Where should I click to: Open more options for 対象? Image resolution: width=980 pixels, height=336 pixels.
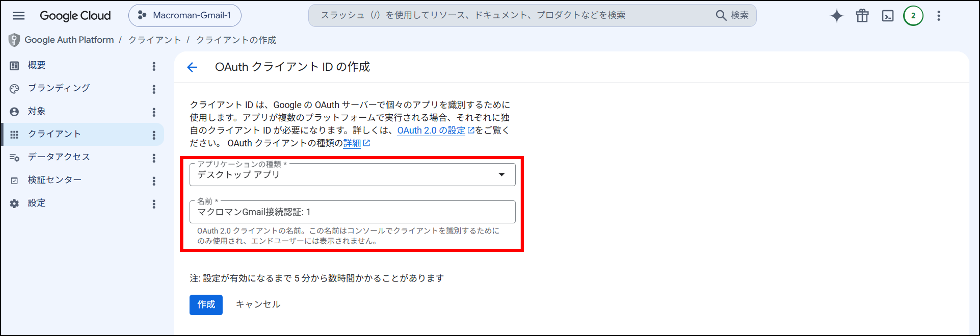click(x=154, y=112)
